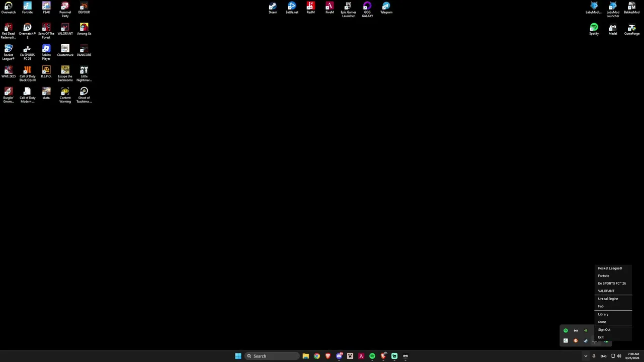
Task: Select the Epic Games Launcher desktop shortcut
Action: point(348,10)
